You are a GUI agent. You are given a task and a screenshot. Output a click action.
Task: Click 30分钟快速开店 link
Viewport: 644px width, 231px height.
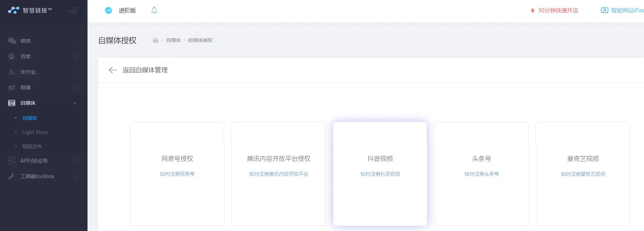(558, 11)
